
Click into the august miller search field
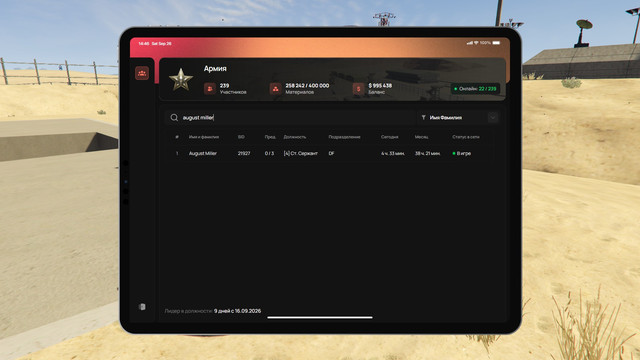pyautogui.click(x=290, y=118)
